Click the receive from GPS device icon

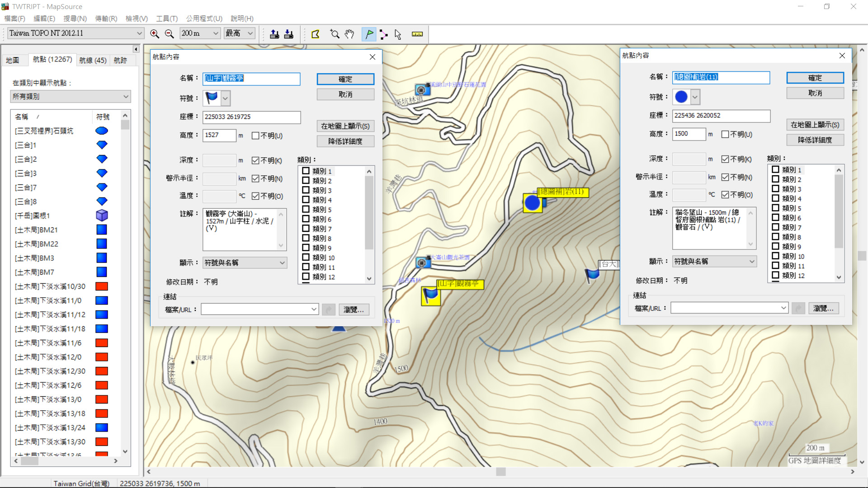[289, 34]
